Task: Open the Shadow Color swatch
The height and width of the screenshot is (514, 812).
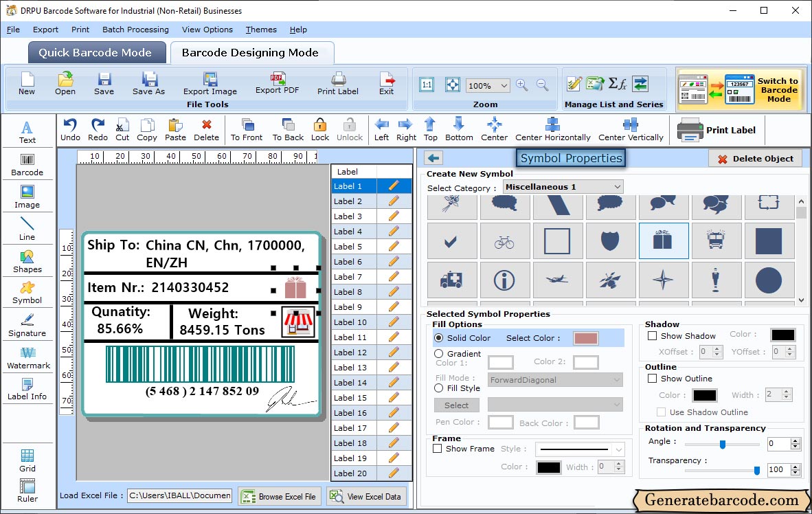Action: tap(782, 335)
